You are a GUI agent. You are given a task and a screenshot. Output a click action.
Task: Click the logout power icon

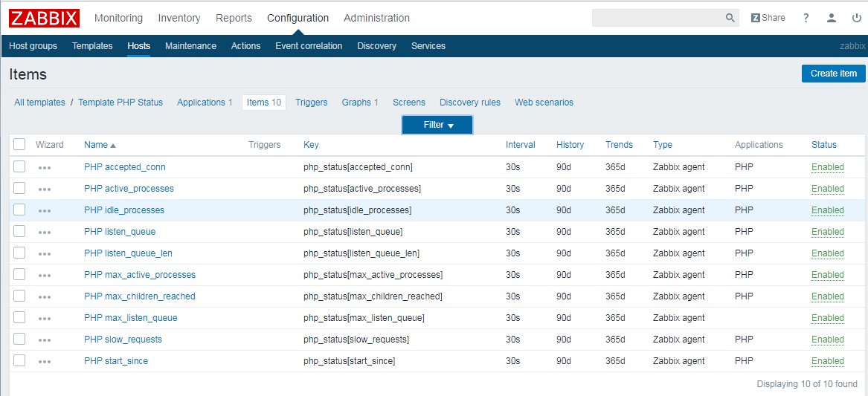(856, 18)
